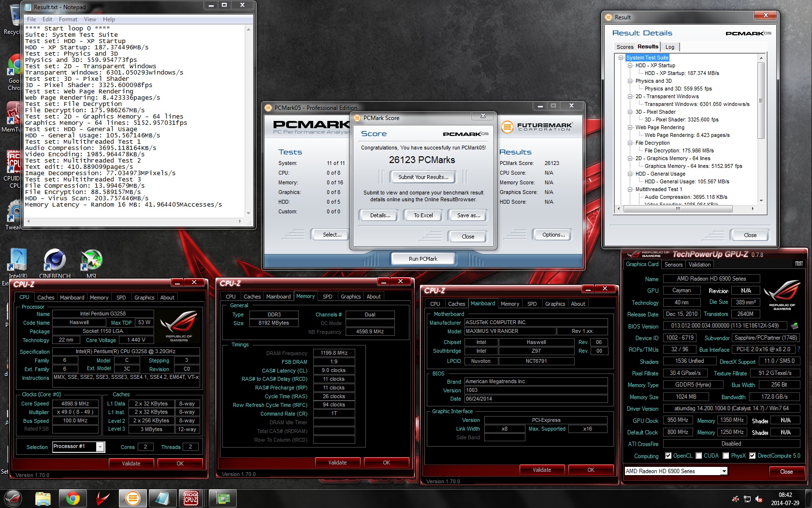
Task: Click the muted volume tray icon
Action: coord(759,499)
